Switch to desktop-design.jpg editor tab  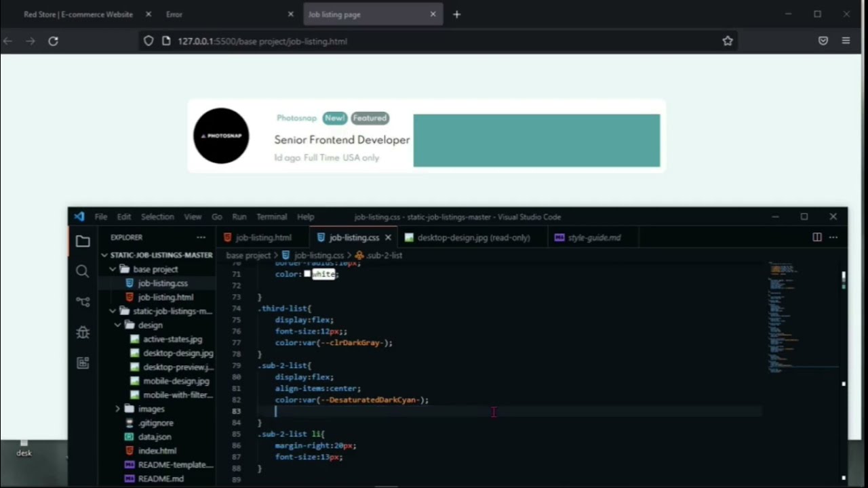click(473, 238)
